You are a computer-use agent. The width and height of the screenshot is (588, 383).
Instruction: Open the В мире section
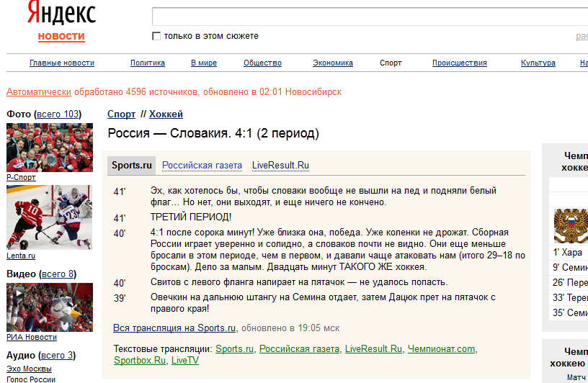pos(204,63)
